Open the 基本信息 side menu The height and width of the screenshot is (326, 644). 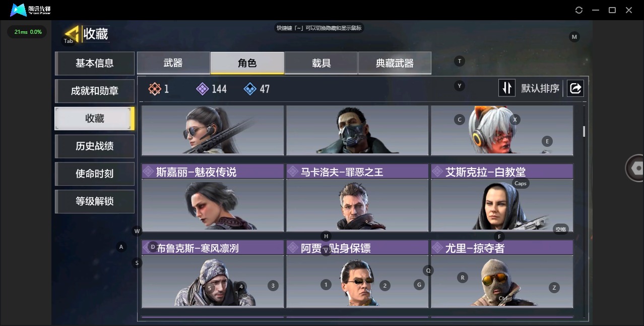point(95,63)
